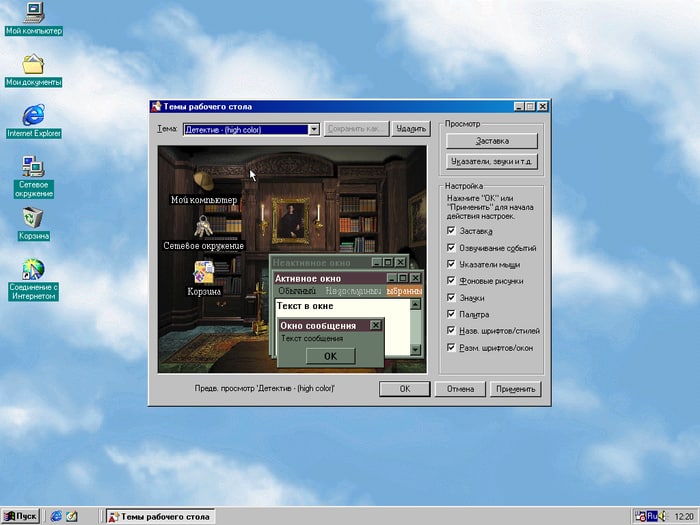Screen dimensions: 700x525
Task: Expand the Тема dropdown arrow
Action: coord(314,129)
